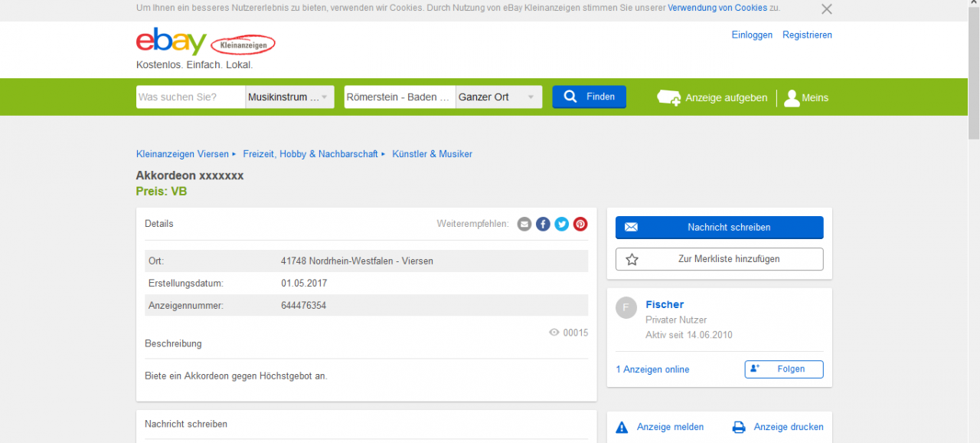Screen dimensions: 980x443
Task: Open the Meins label
Action: point(815,98)
